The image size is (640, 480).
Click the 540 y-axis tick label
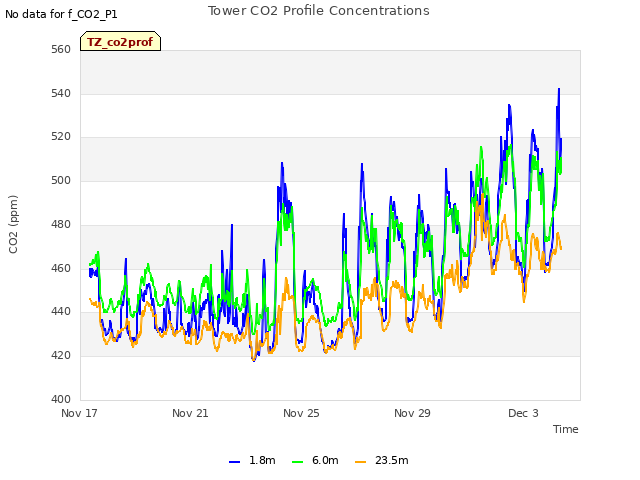pyautogui.click(x=61, y=93)
